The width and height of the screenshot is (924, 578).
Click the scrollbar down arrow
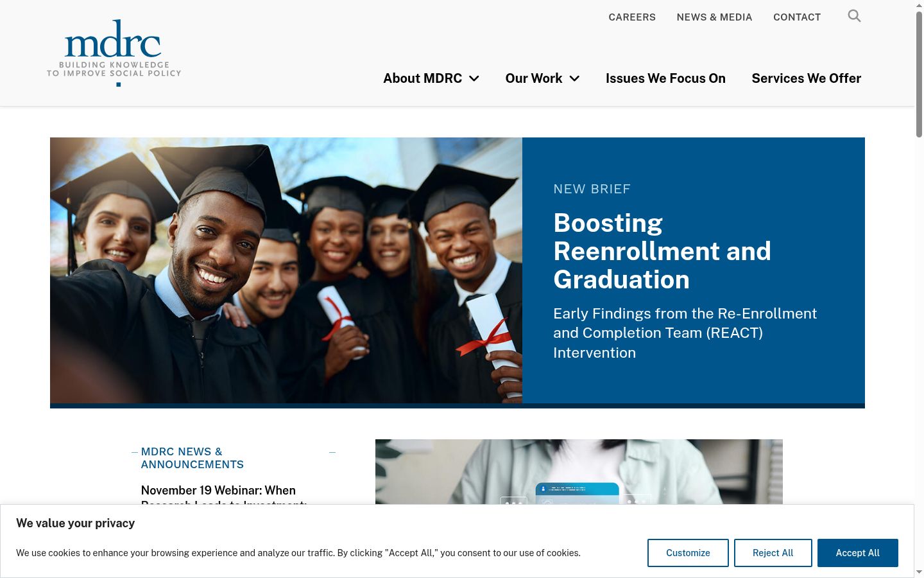(x=919, y=572)
